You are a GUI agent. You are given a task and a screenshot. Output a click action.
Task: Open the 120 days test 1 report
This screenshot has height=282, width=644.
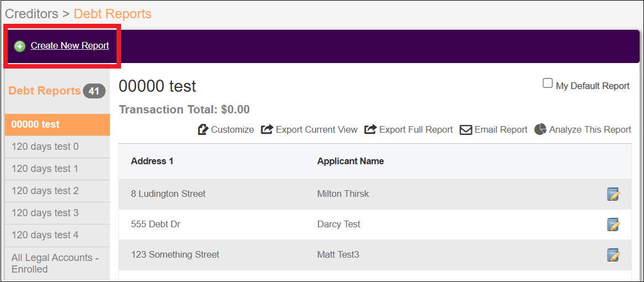click(57, 169)
